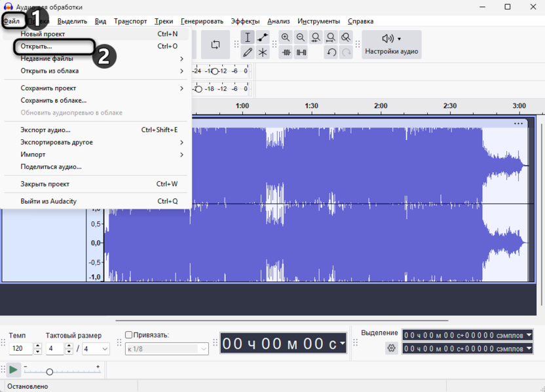This screenshot has width=545, height=392.
Task: Click Silence audio selection icon
Action: pyautogui.click(x=301, y=52)
